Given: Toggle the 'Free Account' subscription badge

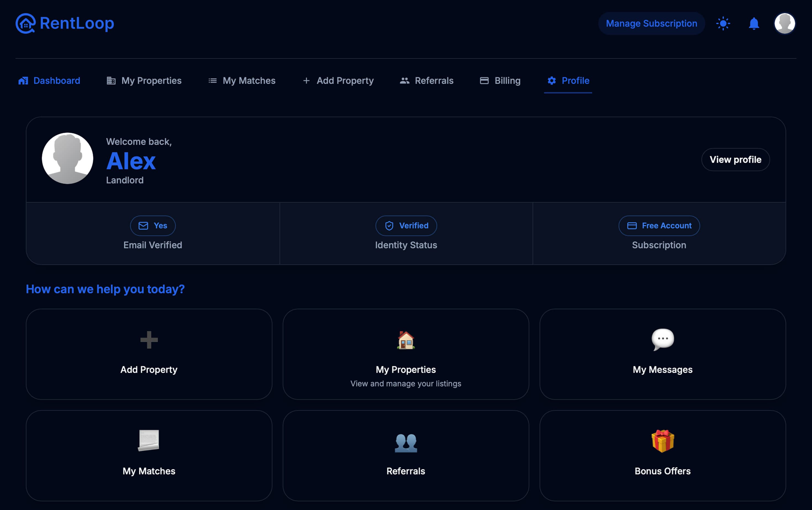Looking at the screenshot, I should pos(659,226).
